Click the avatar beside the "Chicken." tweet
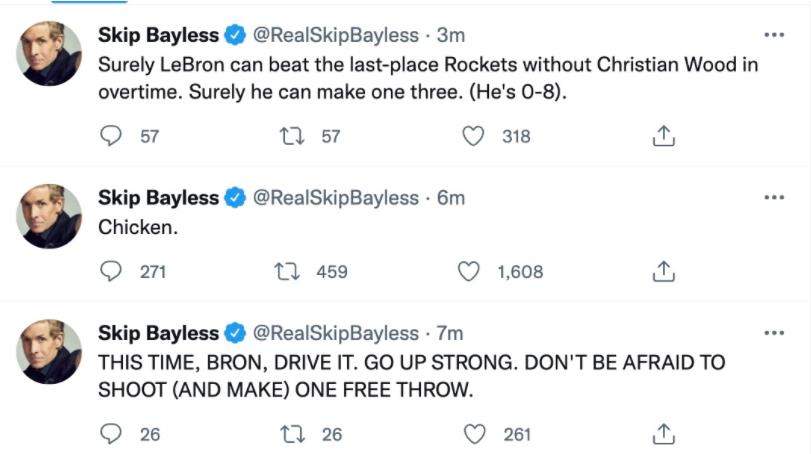Screen dimensions: 811x454 50,215
